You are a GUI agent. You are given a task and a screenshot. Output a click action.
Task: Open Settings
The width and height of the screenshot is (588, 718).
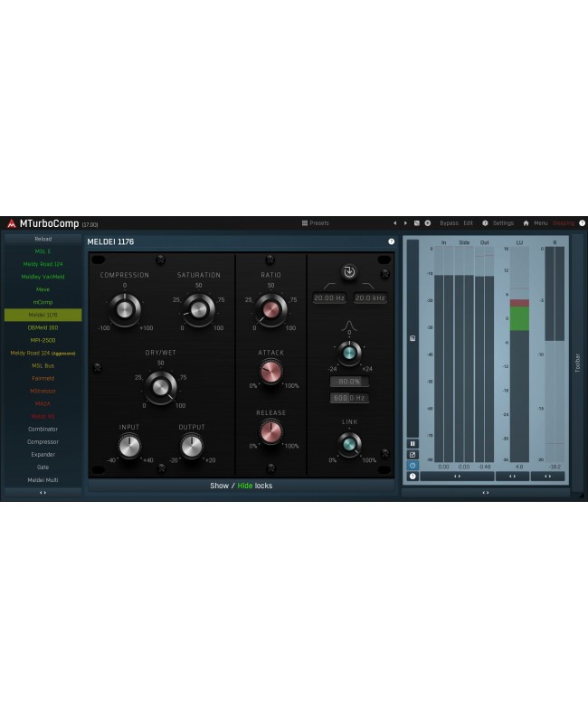pyautogui.click(x=503, y=223)
